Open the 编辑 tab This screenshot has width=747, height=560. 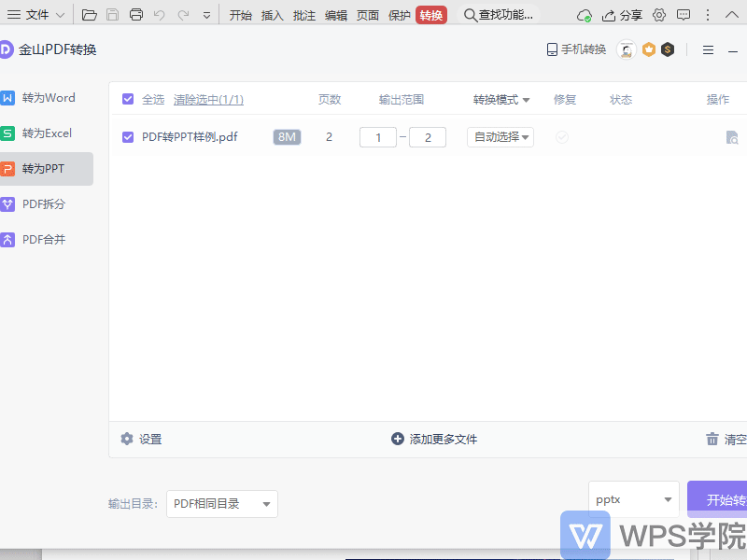point(336,15)
